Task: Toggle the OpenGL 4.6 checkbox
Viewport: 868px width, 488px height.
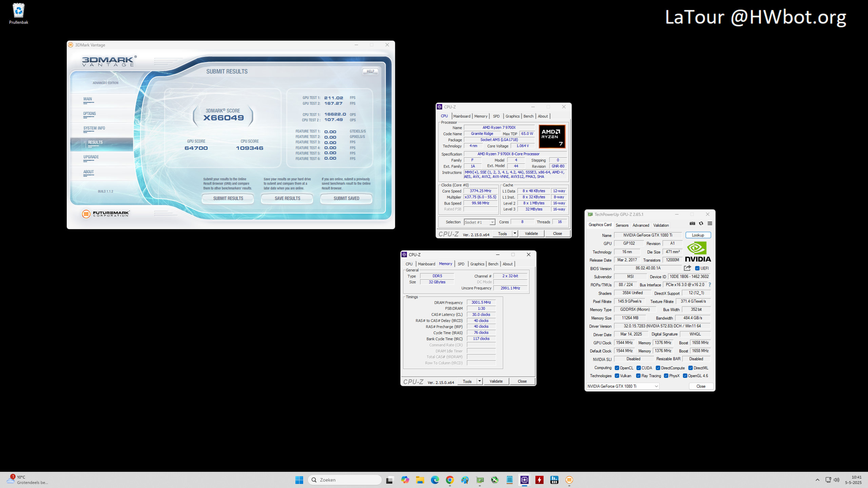Action: 685,376
